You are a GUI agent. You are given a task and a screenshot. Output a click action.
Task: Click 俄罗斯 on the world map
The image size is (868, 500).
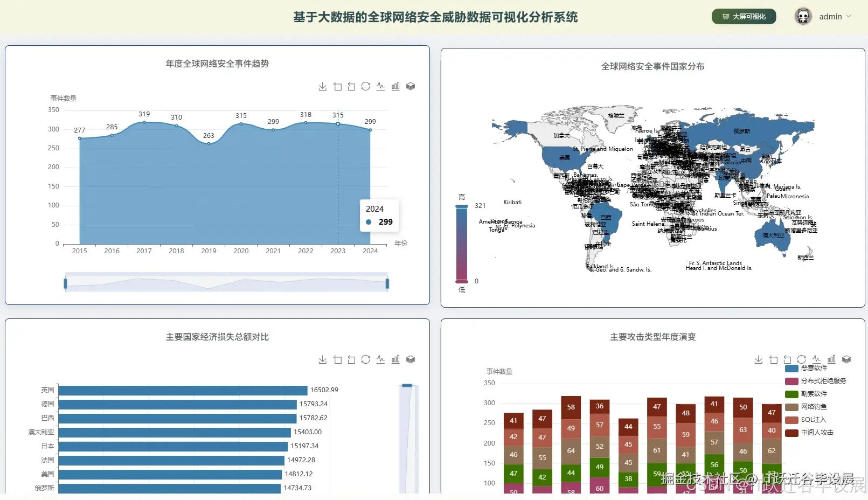coord(742,131)
